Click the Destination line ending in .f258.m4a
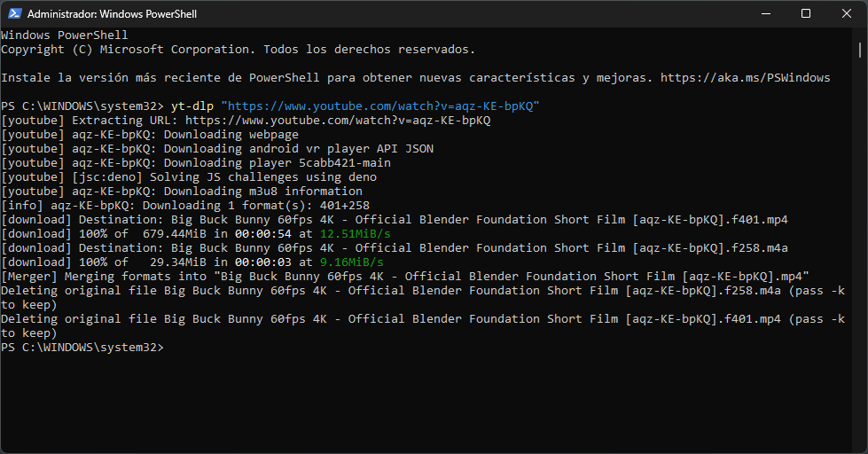Viewport: 868px width, 454px height. tap(395, 248)
